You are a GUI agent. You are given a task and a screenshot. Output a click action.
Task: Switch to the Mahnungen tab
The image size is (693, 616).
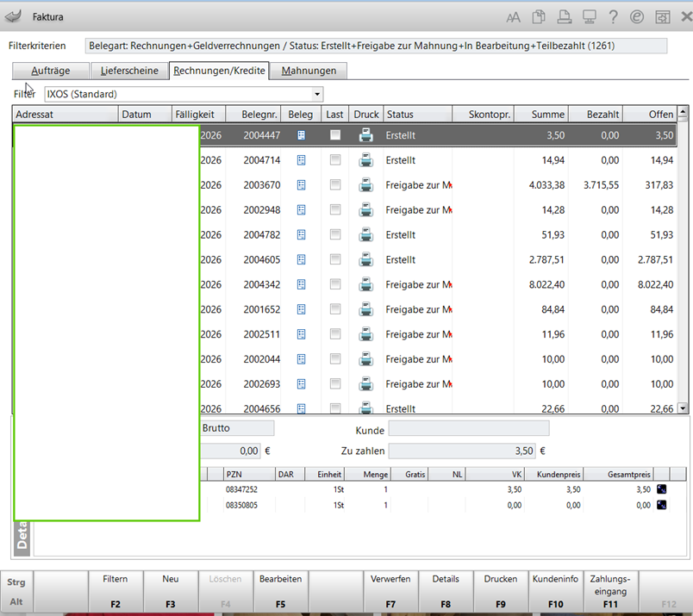pyautogui.click(x=309, y=71)
